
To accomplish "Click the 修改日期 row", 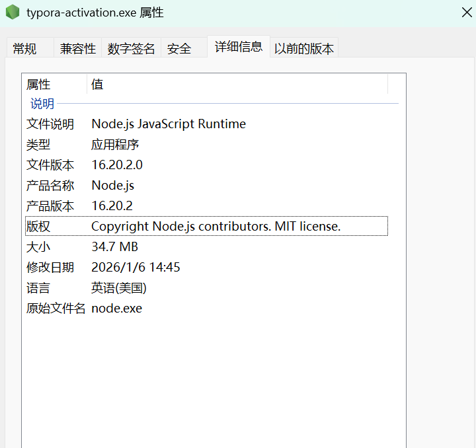I will 50,268.
